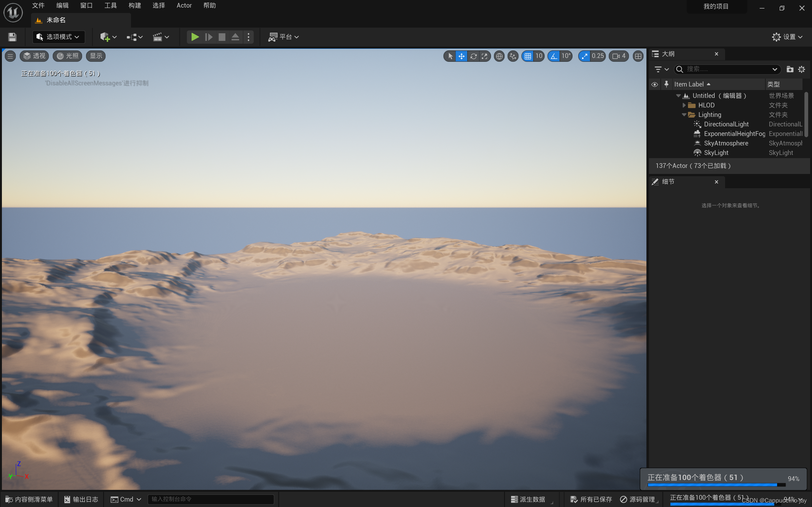Viewport: 812px width, 507px height.
Task: Click the 输出日志 button
Action: click(x=81, y=499)
